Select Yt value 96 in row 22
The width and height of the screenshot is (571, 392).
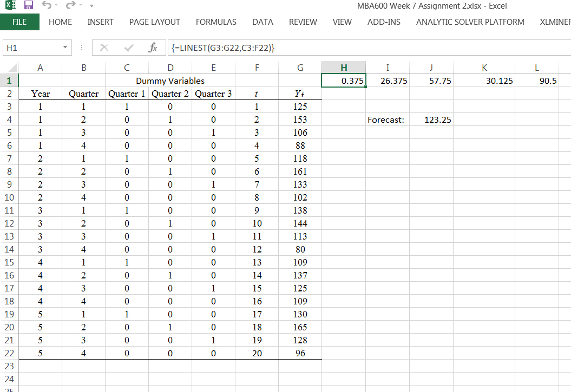[300, 353]
